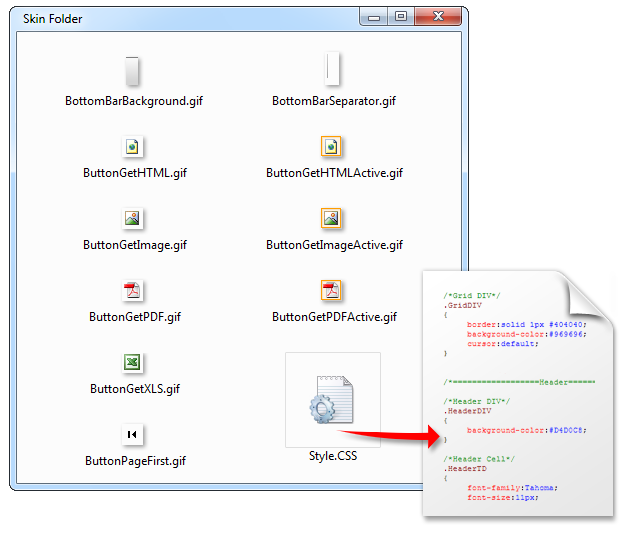Click the ButtonGetImage.gif file name
Viewport: 640px width, 540px height.
coord(135,245)
